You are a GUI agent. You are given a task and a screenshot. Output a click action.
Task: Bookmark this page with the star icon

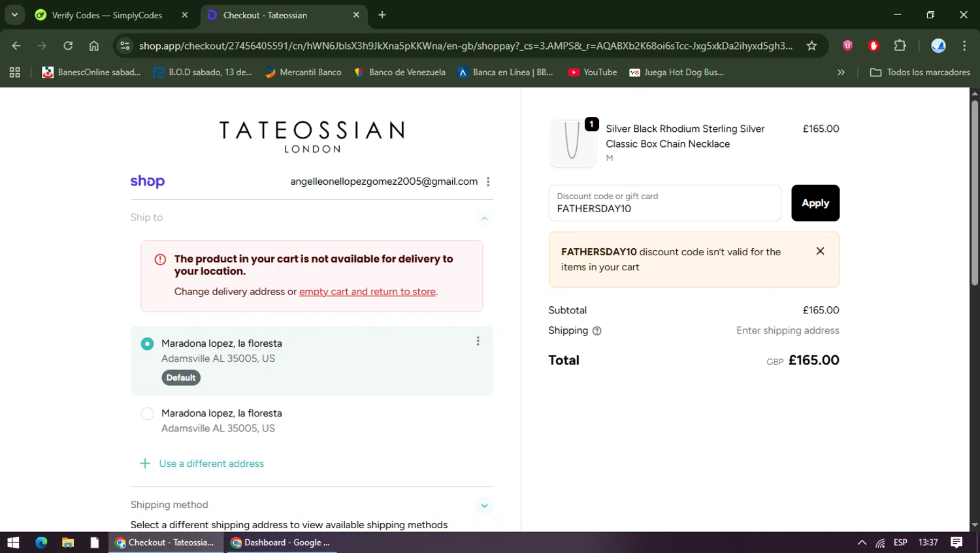tap(811, 46)
